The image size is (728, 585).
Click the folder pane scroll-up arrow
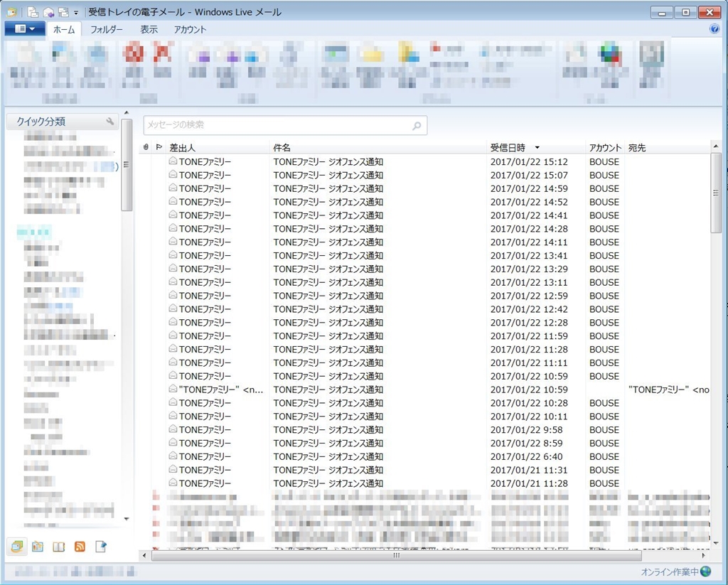(x=127, y=113)
